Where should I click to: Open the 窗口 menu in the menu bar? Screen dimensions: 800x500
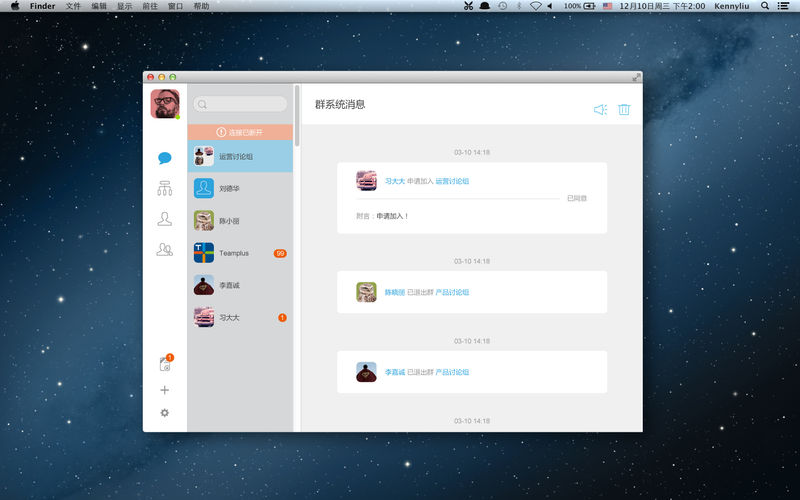coord(175,6)
